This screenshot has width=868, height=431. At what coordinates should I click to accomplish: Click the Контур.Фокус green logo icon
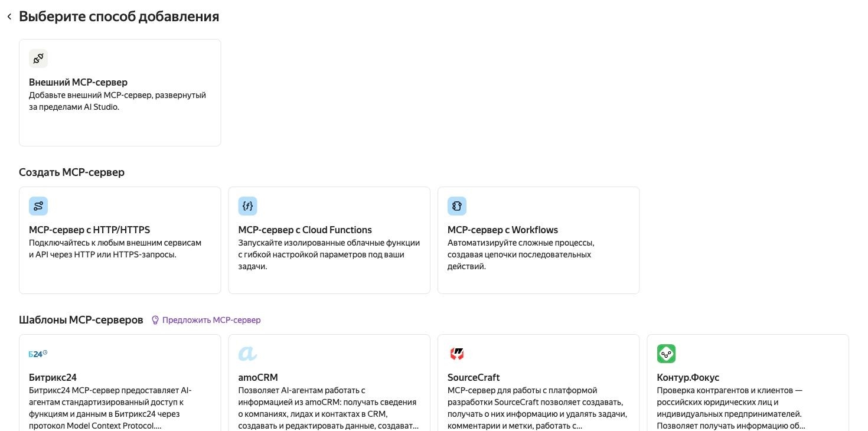[x=667, y=354]
